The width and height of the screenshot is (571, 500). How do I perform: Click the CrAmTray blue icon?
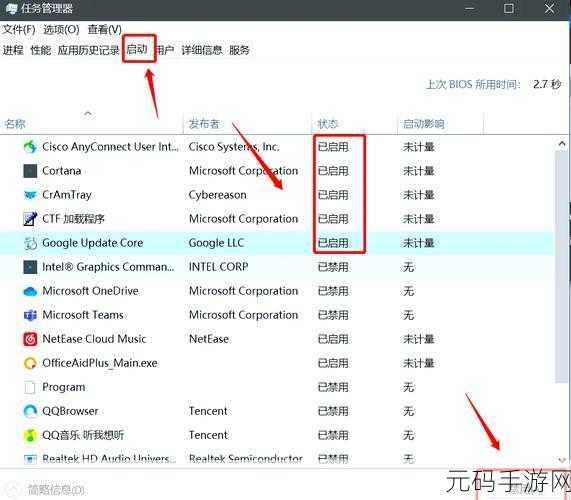30,195
